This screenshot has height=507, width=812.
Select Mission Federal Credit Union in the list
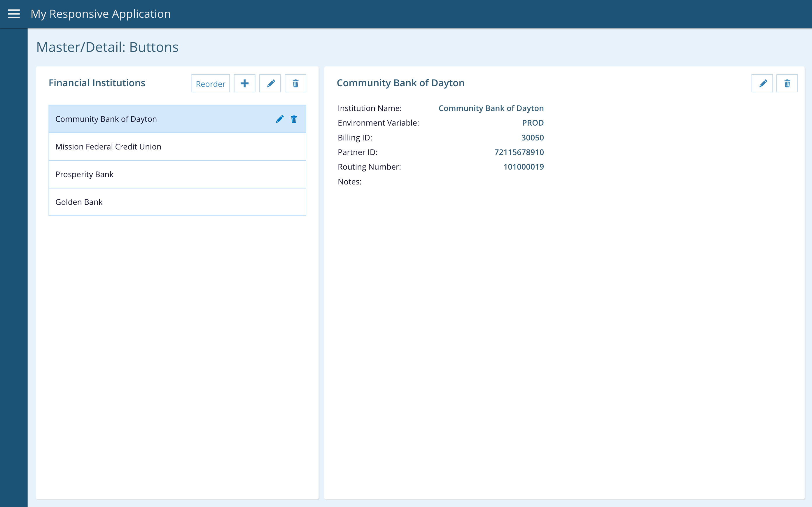[108, 147]
